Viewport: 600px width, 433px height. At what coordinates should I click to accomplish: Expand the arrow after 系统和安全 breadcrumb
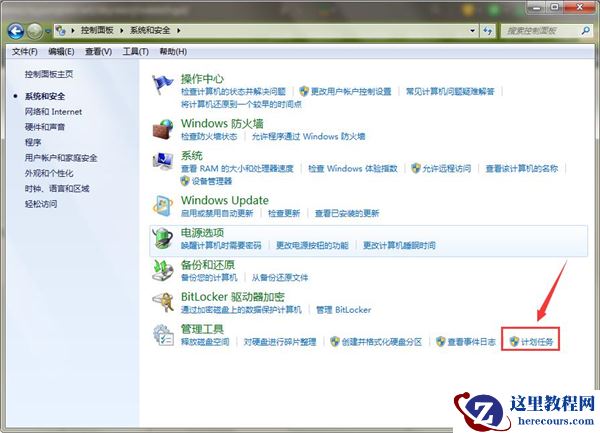click(178, 30)
